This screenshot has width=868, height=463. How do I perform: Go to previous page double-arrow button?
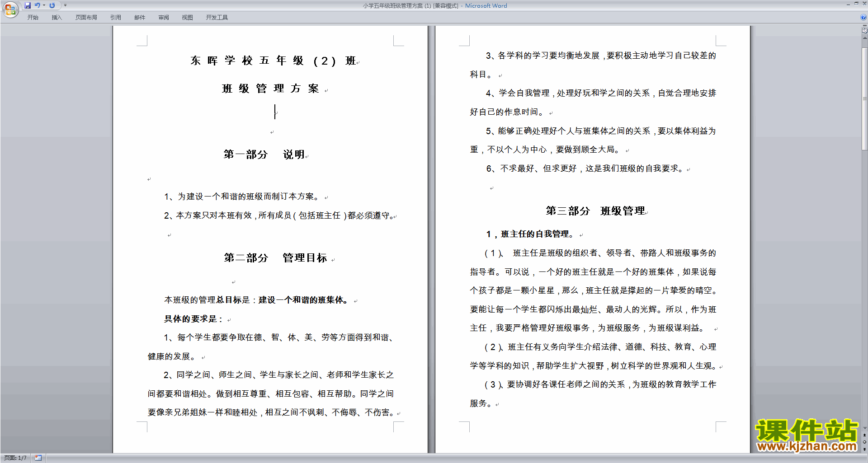point(864,435)
